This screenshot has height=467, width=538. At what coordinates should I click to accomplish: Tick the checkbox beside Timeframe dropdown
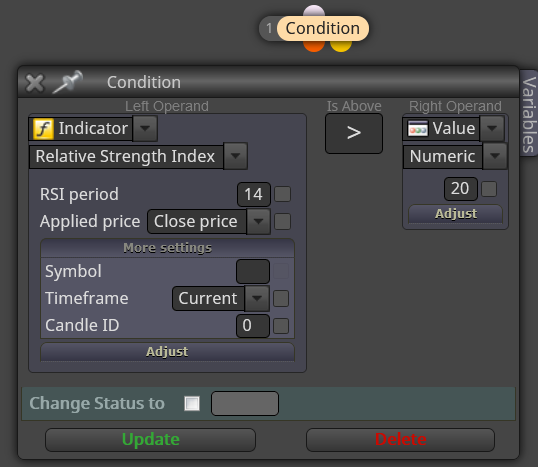[281, 299]
